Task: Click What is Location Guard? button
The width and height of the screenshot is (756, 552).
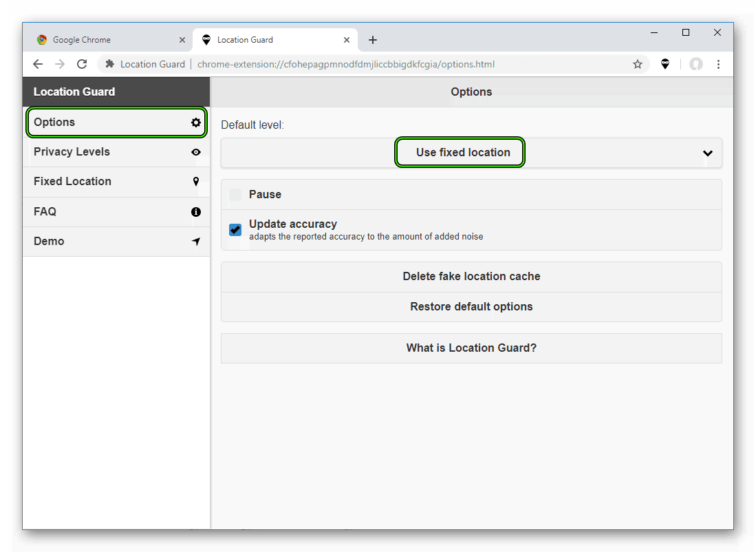Action: 471,348
